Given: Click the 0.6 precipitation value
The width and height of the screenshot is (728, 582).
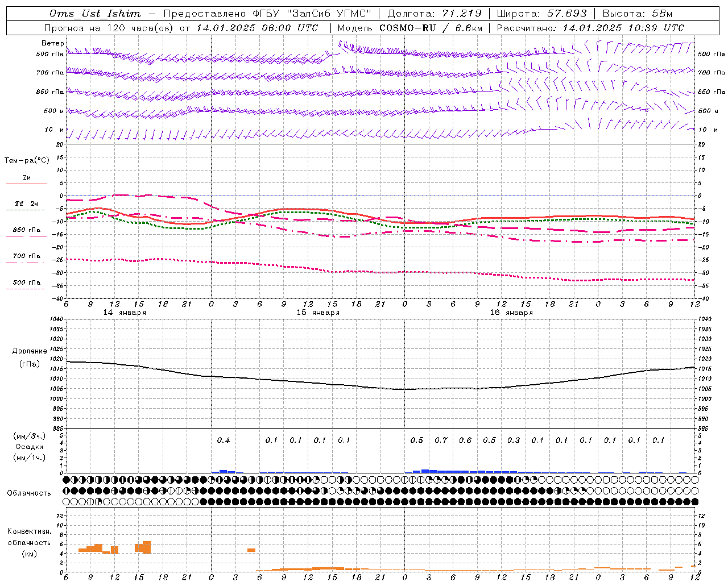Looking at the screenshot, I should pos(465,440).
